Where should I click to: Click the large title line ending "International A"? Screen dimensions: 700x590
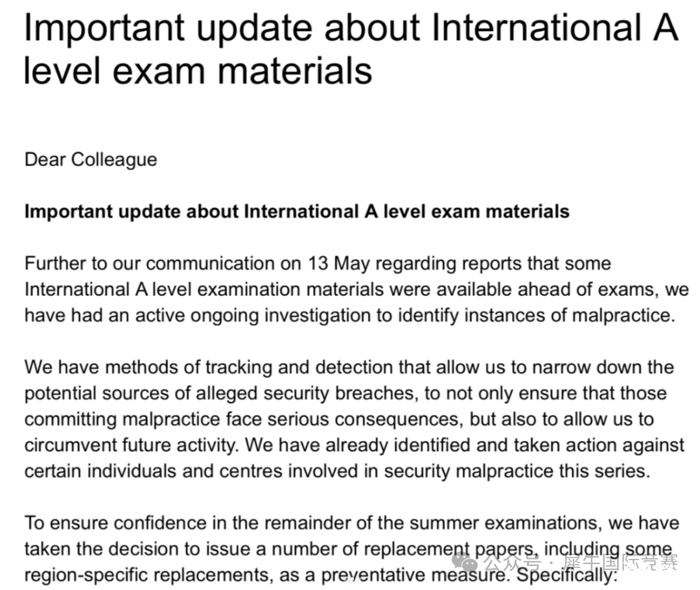point(351,28)
